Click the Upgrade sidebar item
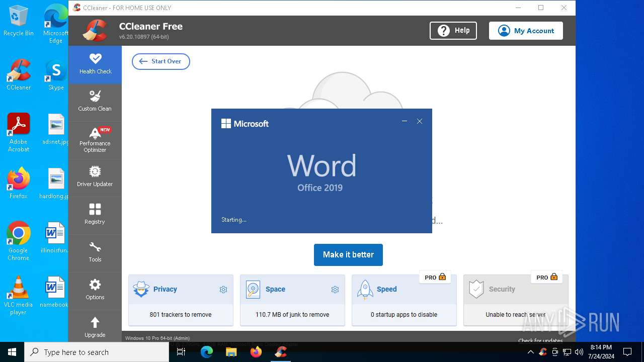The image size is (644, 362). point(95,327)
